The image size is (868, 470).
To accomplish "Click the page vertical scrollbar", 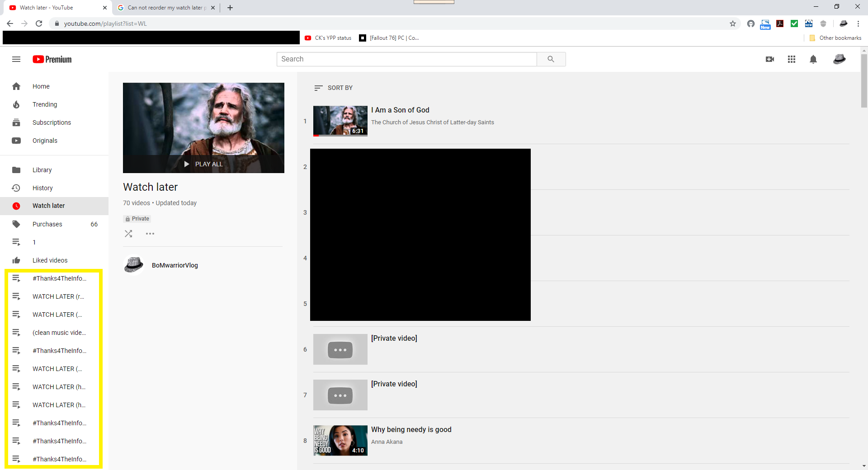I will 864,81.
